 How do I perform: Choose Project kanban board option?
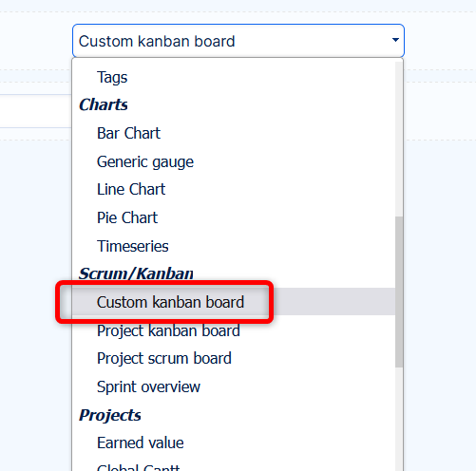tap(234, 330)
